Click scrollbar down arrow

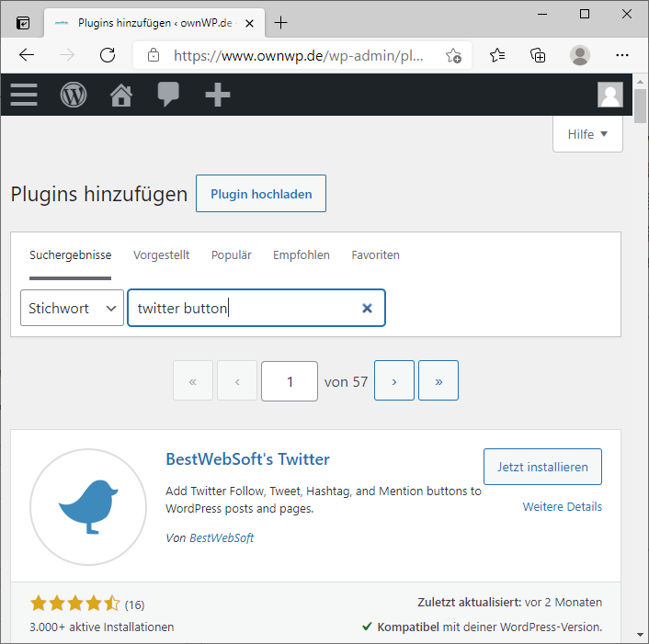point(641,635)
